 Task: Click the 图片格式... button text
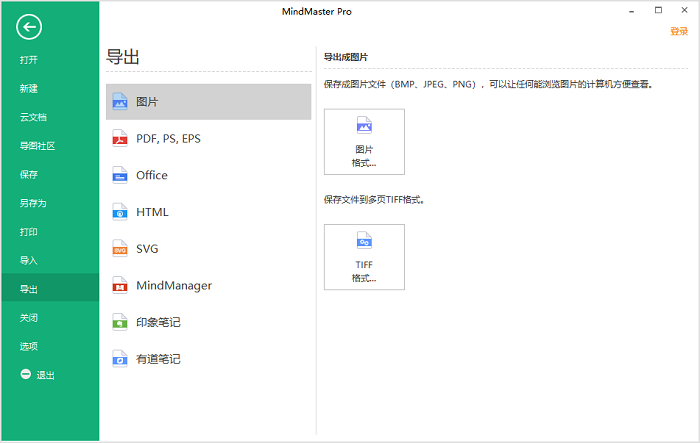(x=364, y=156)
